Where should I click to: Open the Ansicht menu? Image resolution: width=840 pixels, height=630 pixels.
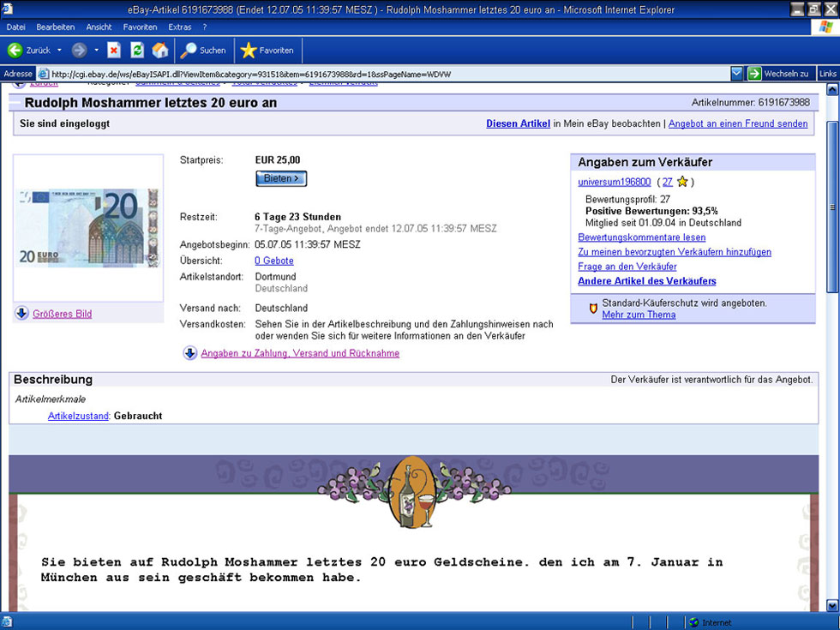tap(99, 27)
